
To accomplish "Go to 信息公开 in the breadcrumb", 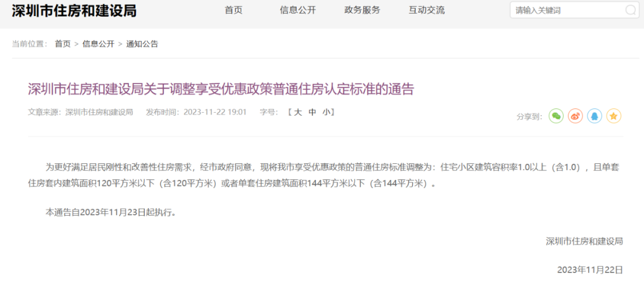I will tap(98, 44).
